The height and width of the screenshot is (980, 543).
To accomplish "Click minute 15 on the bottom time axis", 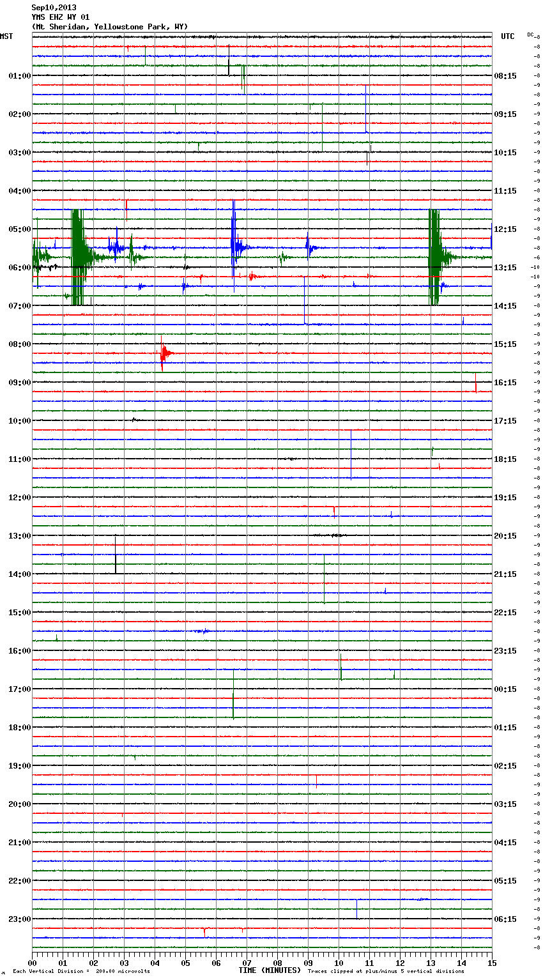I will tap(492, 963).
